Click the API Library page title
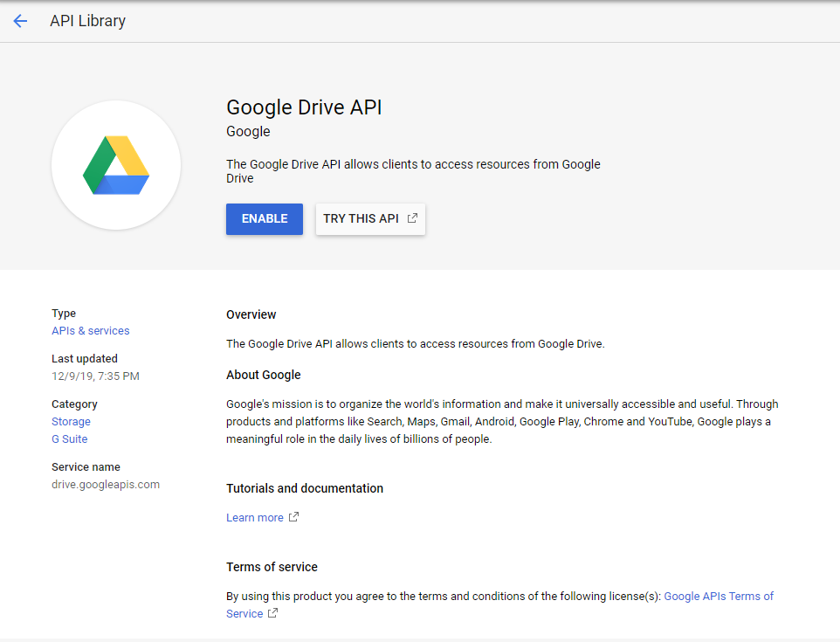 click(87, 21)
